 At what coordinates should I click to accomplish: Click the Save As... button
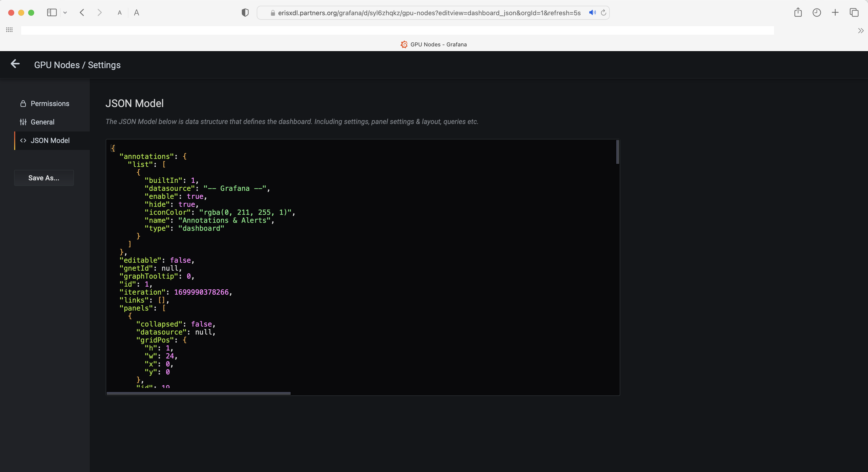coord(44,178)
